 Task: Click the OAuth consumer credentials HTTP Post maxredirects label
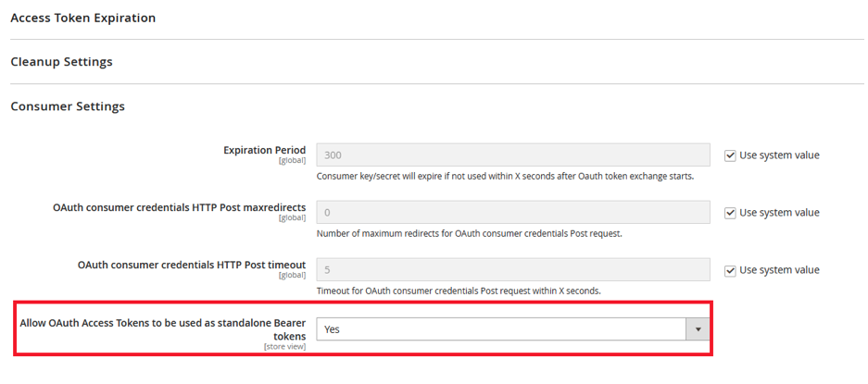(x=180, y=207)
